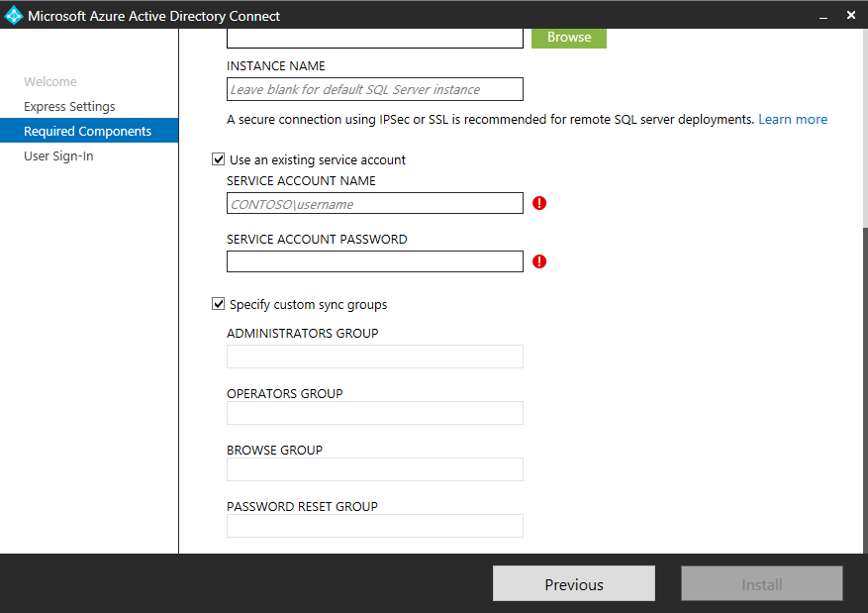Image resolution: width=868 pixels, height=613 pixels.
Task: Open the Learn more link
Action: [793, 120]
